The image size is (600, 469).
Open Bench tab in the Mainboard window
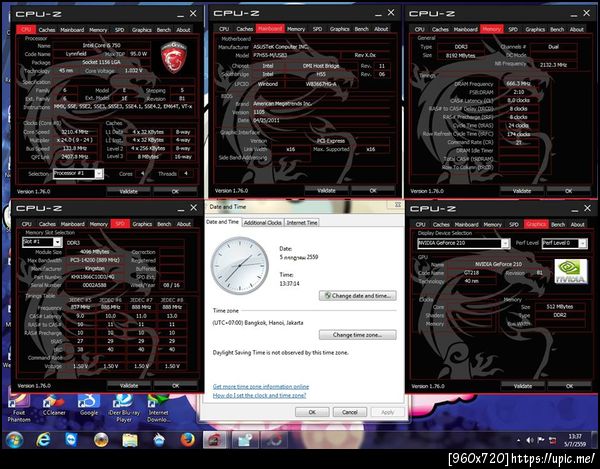tap(361, 29)
